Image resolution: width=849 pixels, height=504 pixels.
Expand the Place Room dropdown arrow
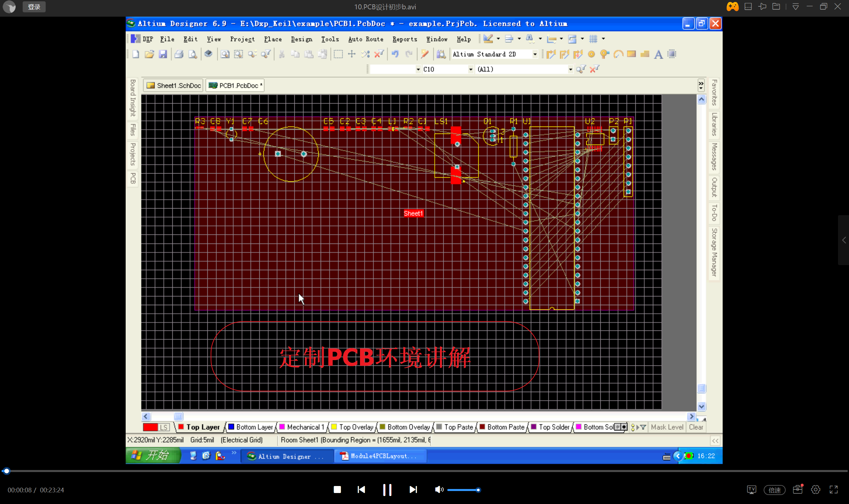pyautogui.click(x=583, y=39)
